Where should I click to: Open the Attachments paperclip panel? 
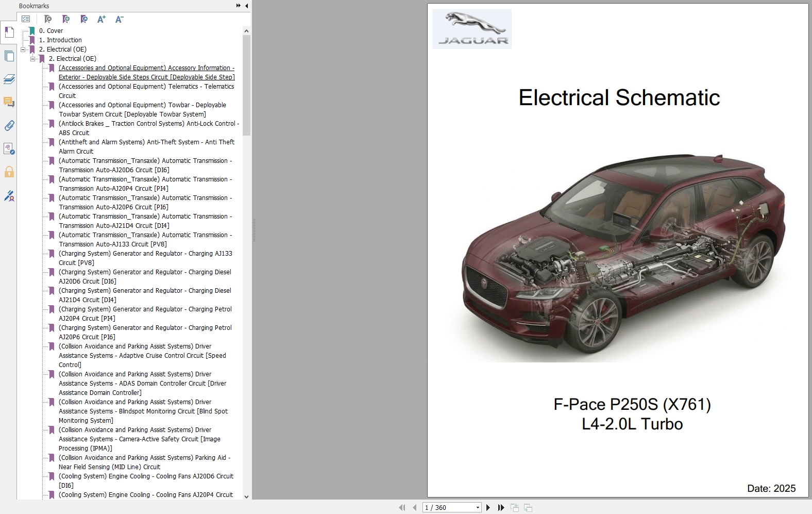(x=9, y=126)
